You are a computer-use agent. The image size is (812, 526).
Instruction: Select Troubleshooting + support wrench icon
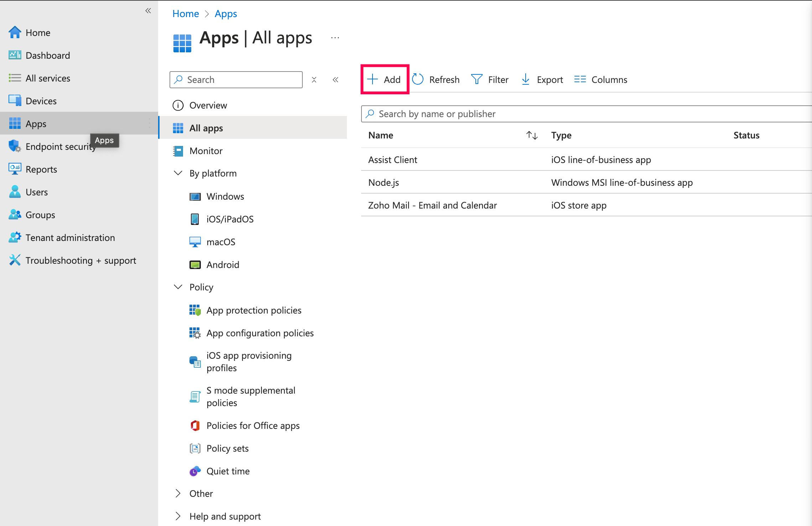click(15, 260)
